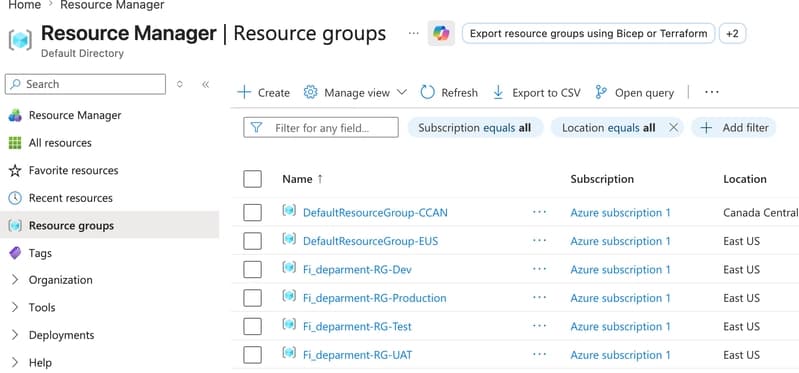Screen dimensions: 799x373
Task: Click the Resource Manager sidebar icon
Action: (15, 116)
